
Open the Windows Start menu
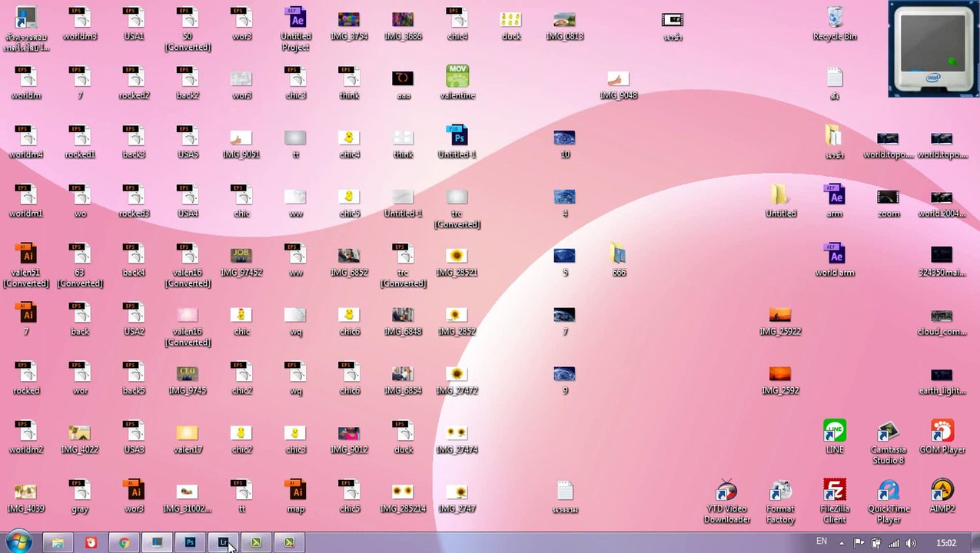pyautogui.click(x=18, y=541)
